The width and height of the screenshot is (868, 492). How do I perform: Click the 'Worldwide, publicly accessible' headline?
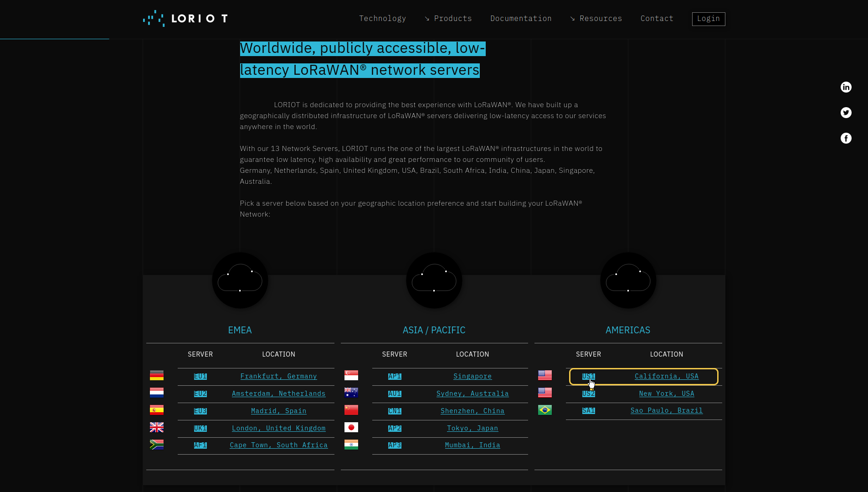[363, 59]
